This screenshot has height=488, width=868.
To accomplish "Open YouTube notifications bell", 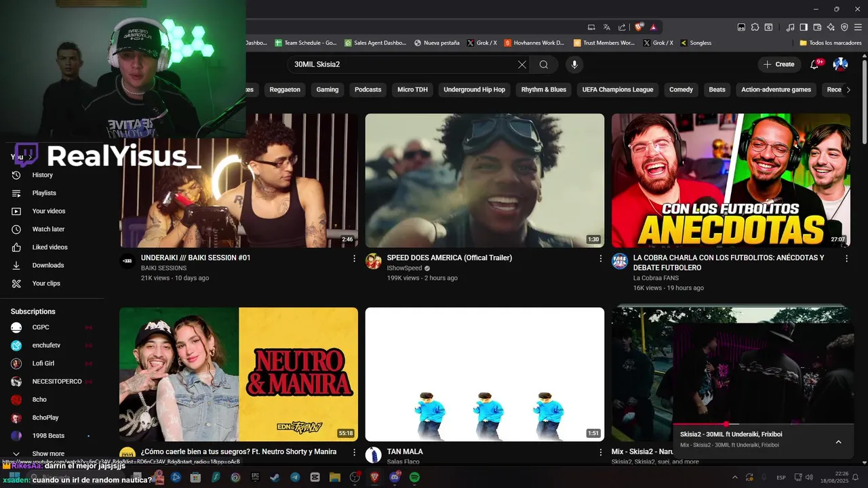I will tap(814, 64).
